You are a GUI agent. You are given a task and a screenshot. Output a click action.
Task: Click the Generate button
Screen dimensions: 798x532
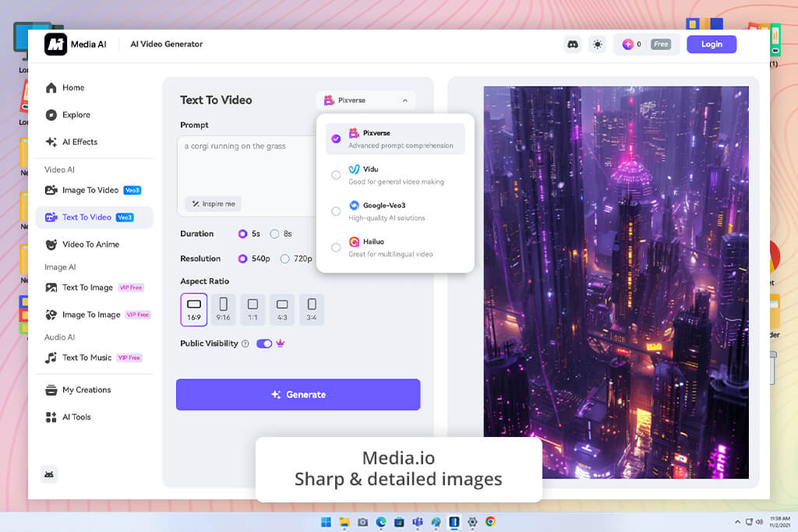tap(298, 395)
